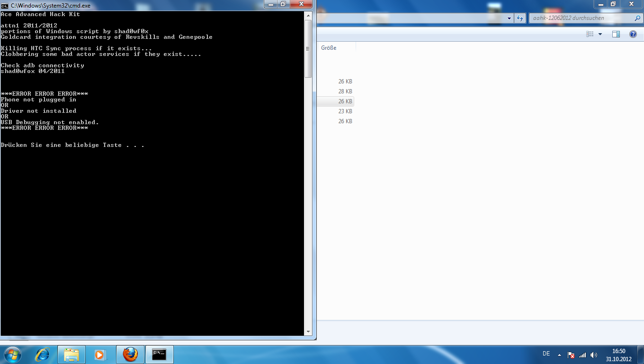This screenshot has height=364, width=644.
Task: Open the volume speaker tray icon
Action: [x=594, y=355]
